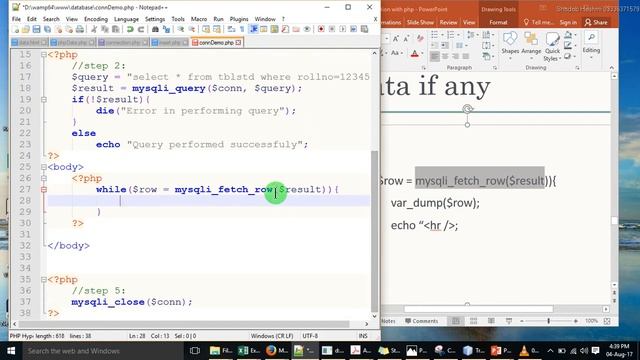This screenshot has height=360, width=640.
Task: Open the Plugins menu in Notepad++
Action: point(239,19)
